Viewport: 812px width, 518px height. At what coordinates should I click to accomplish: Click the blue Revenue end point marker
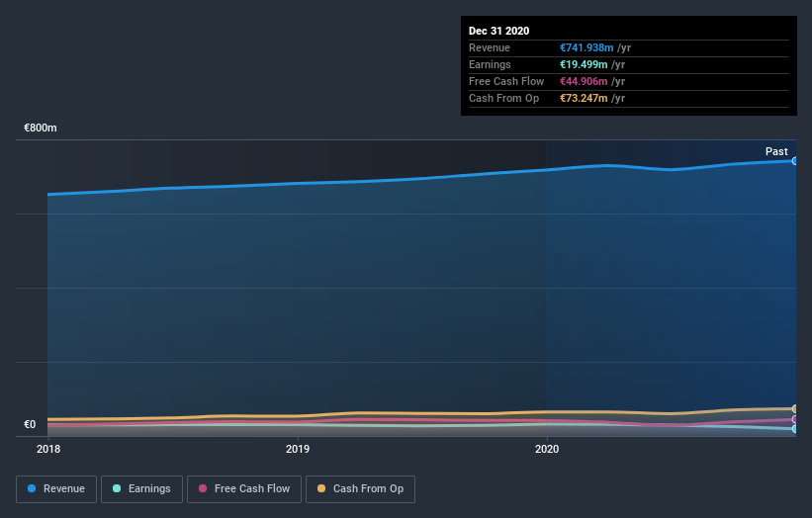[x=794, y=161]
